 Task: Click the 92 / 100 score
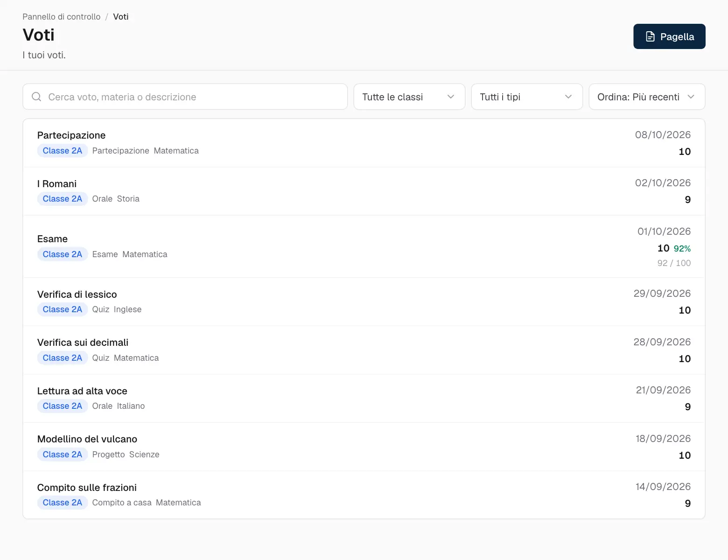coord(674,263)
